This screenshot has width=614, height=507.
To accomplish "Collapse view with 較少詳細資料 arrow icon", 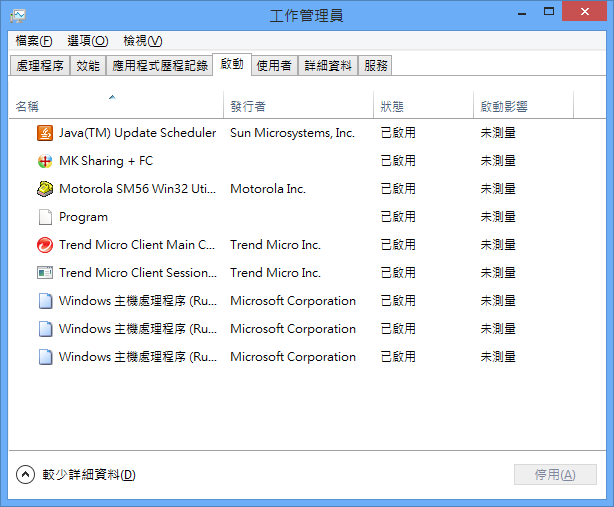I will tap(25, 475).
